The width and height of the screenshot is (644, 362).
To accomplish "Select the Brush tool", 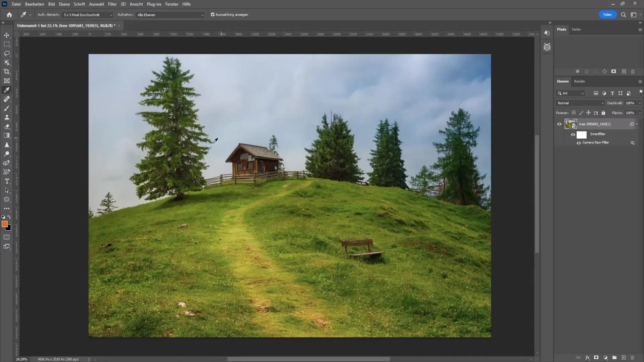I will [x=7, y=108].
